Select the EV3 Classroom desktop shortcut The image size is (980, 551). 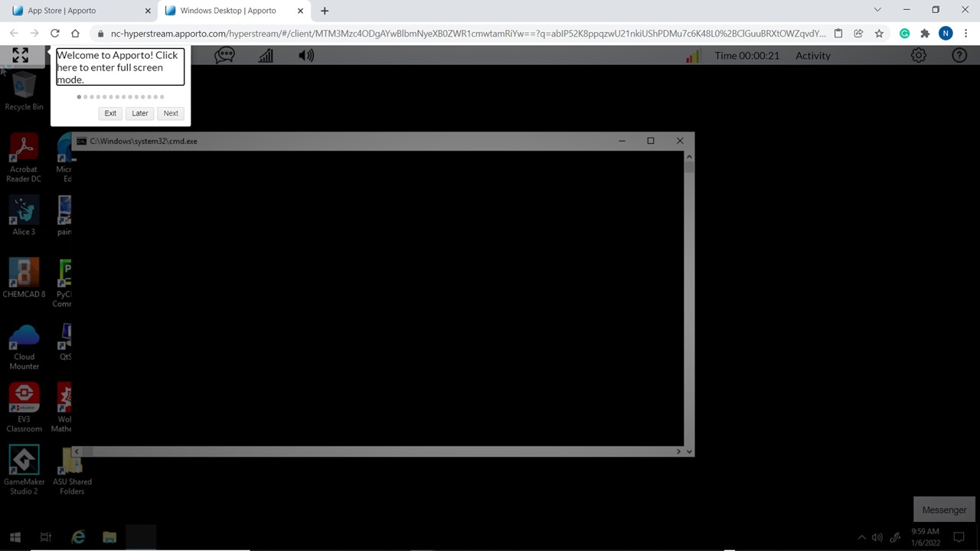pyautogui.click(x=24, y=408)
